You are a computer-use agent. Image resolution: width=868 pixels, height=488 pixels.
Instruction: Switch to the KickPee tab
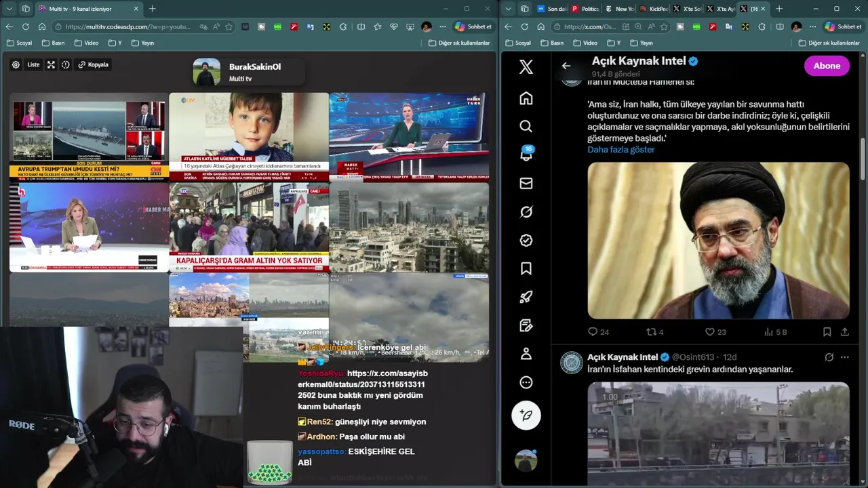click(x=653, y=9)
